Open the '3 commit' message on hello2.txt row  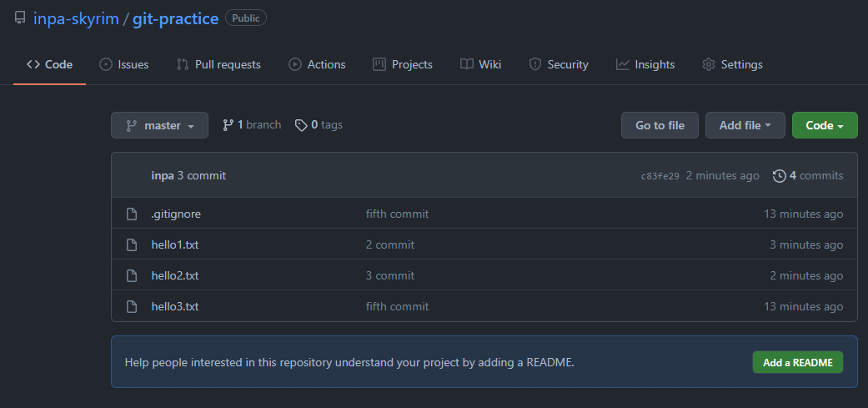click(x=389, y=275)
